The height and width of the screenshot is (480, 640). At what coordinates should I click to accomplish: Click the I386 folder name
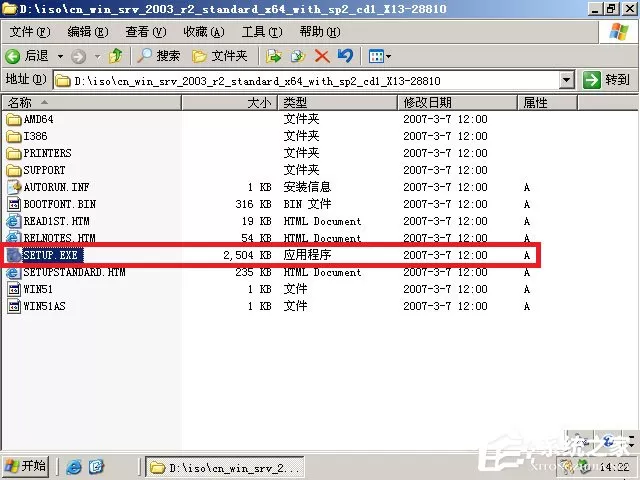pyautogui.click(x=36, y=136)
